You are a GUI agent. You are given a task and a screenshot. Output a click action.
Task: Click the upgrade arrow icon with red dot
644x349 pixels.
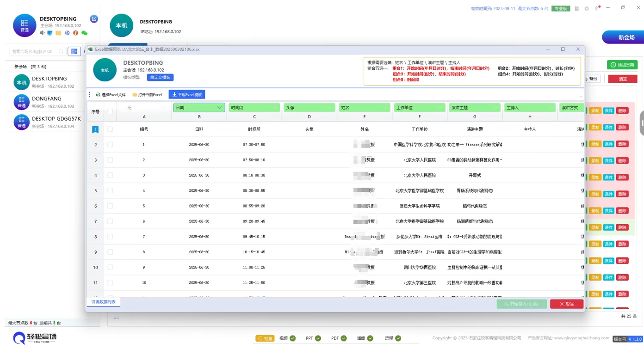tap(597, 8)
